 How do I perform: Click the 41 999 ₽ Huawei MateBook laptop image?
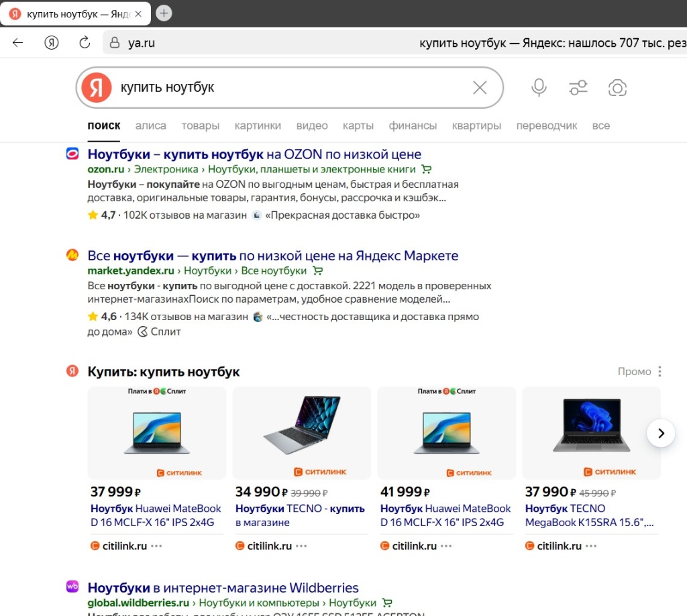446,433
